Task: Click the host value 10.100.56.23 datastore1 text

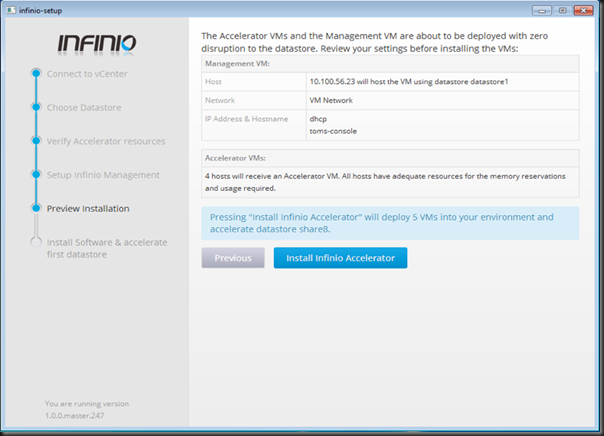Action: tap(409, 82)
